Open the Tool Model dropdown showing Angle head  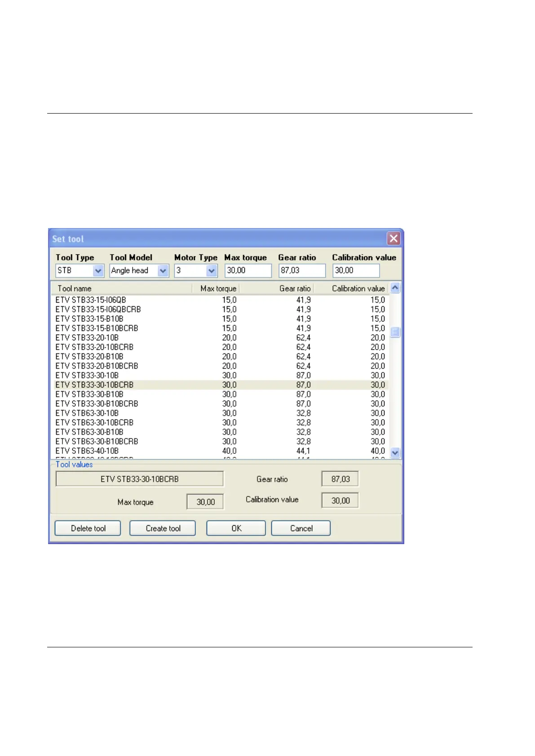click(x=139, y=271)
